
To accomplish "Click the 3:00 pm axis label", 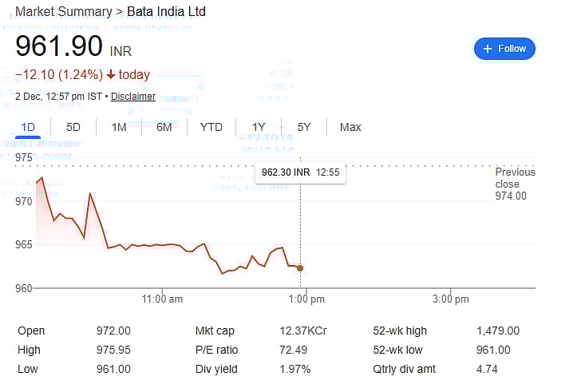I will click(x=450, y=299).
